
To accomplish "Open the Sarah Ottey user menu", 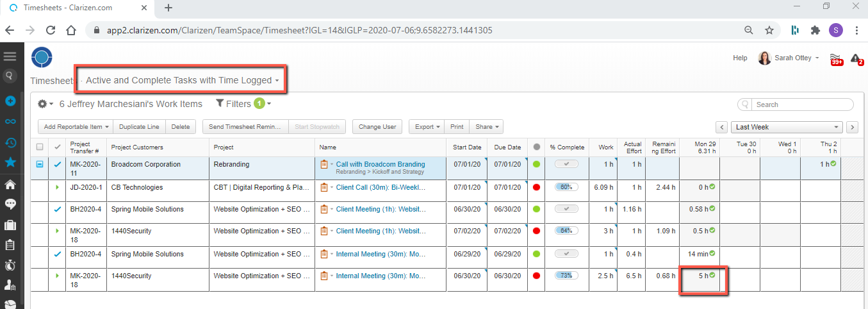I will (789, 58).
